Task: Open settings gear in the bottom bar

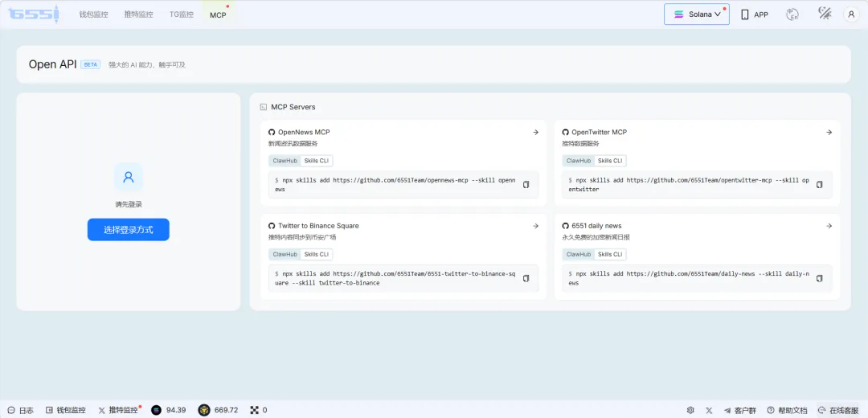Action: point(690,410)
